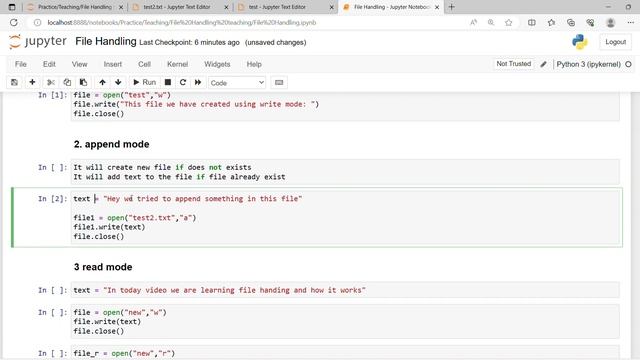
Task: Click the '2. append mode' heading
Action: point(111,144)
